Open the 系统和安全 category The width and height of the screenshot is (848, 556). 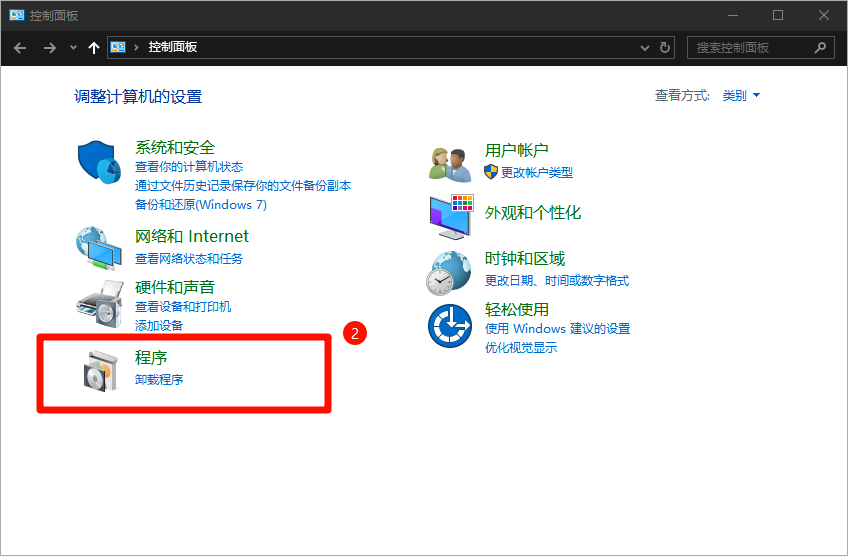coord(175,147)
